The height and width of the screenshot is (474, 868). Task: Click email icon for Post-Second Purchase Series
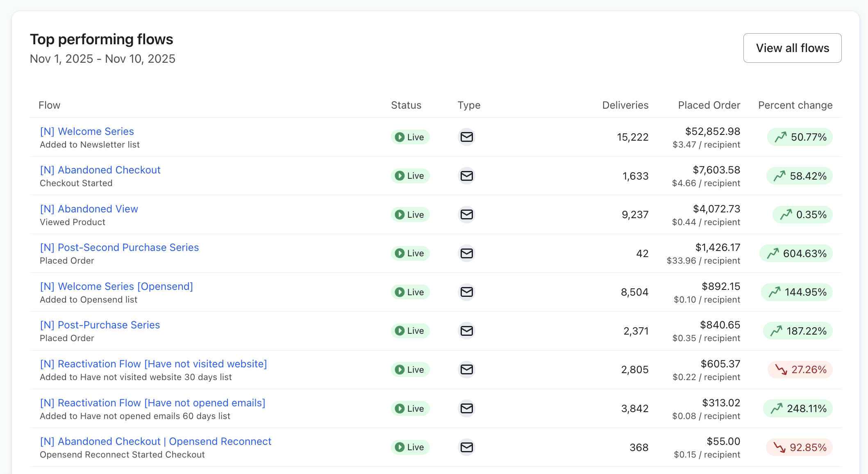[466, 253]
